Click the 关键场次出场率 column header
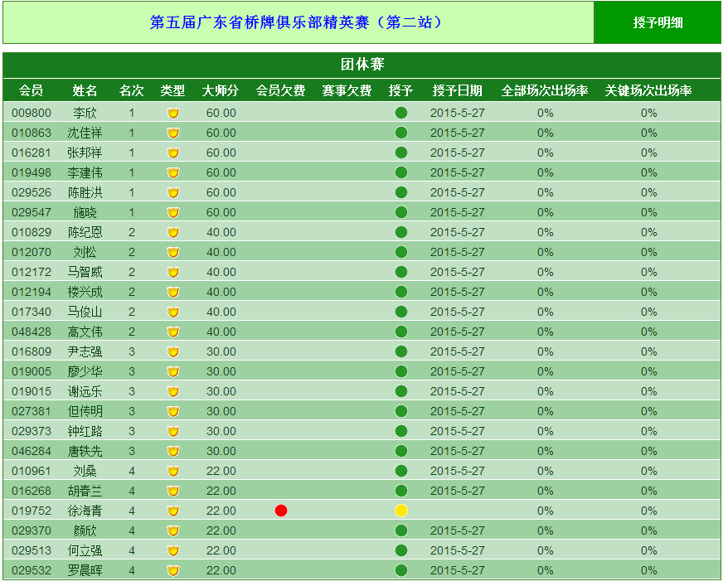Screen dimensions: 728x586 [x=648, y=90]
